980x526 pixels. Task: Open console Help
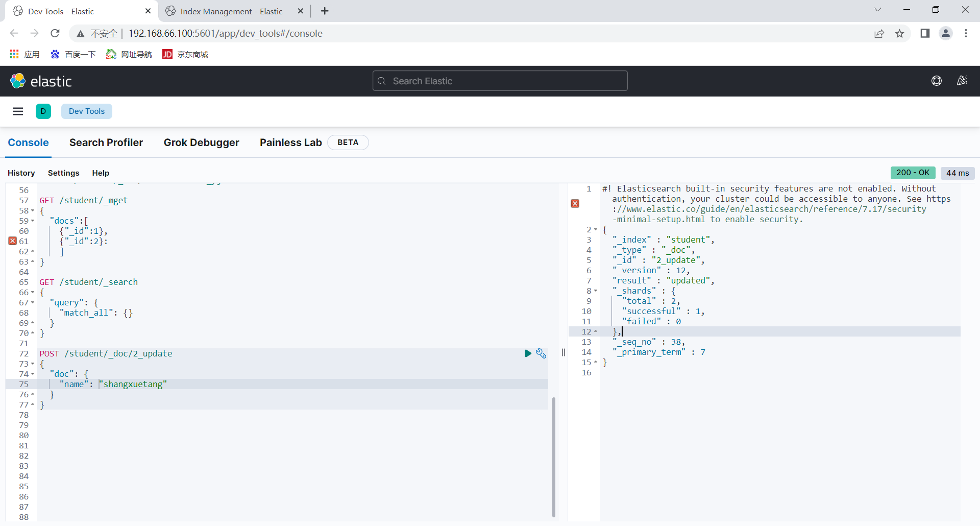(x=101, y=173)
